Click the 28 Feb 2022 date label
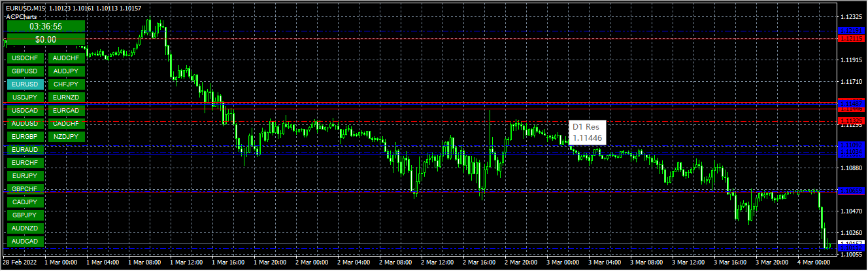 coord(20,262)
